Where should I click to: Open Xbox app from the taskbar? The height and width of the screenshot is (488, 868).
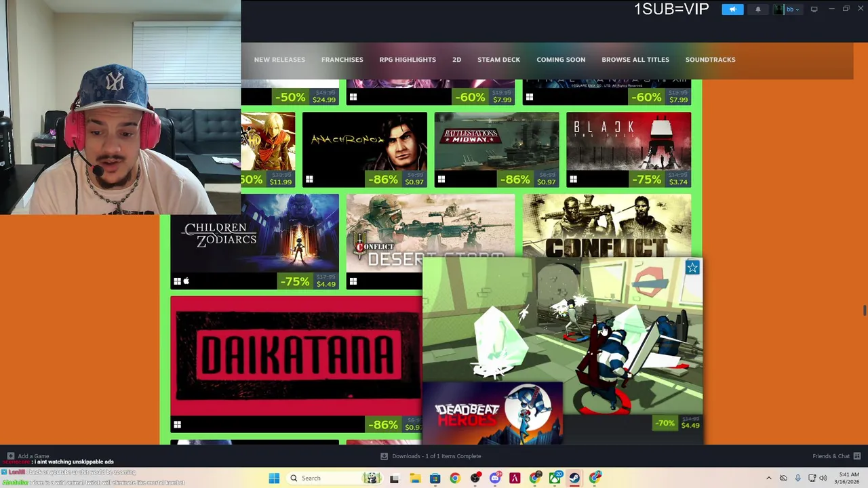(555, 479)
